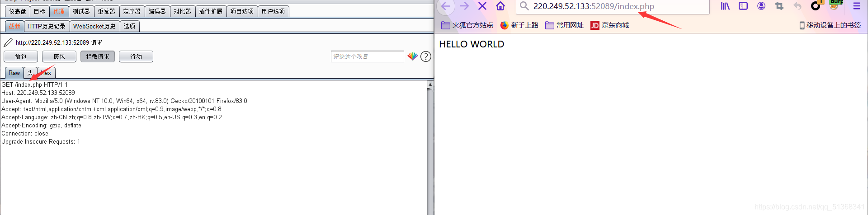868x215 pixels.
Task: Click the pencil edit icon beside request URL
Action: (x=8, y=42)
